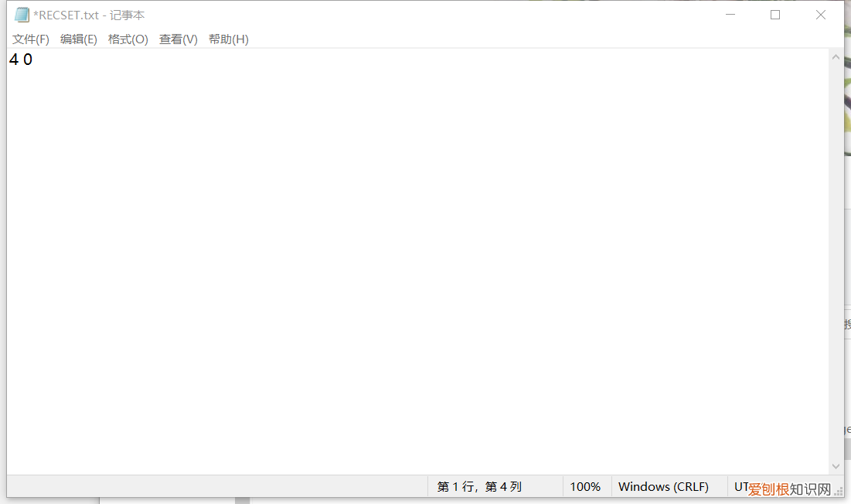Click the Notepad icon in title bar
The height and width of the screenshot is (504, 851).
[22, 15]
